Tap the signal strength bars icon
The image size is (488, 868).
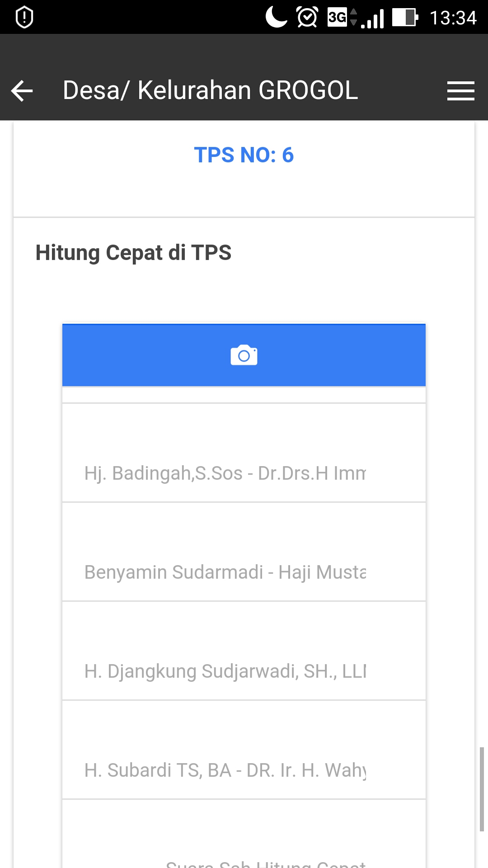pos(373,19)
